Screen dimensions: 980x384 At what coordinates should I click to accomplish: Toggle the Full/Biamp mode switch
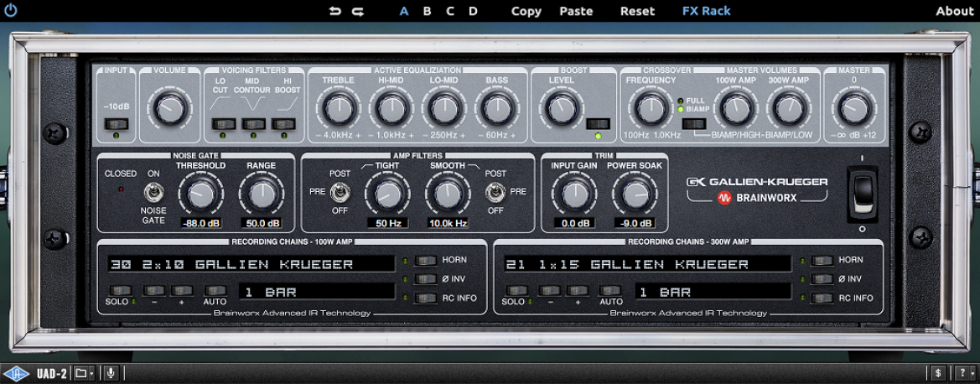[694, 123]
